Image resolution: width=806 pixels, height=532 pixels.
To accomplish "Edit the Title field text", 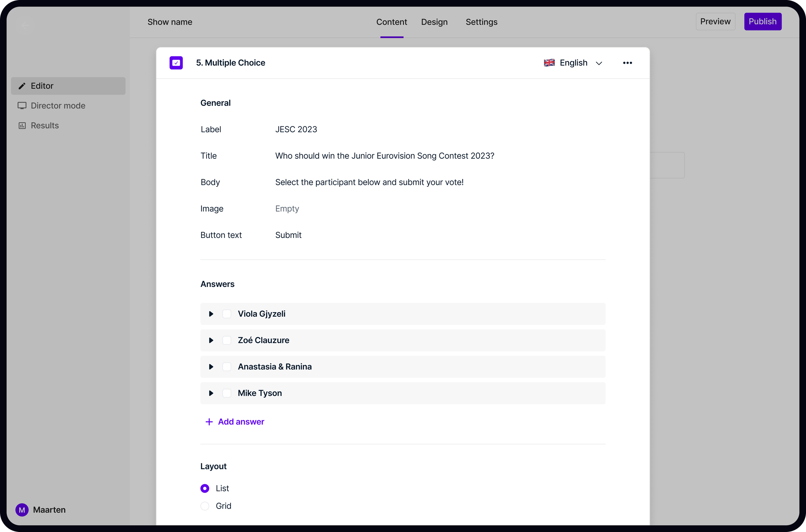I will point(384,156).
